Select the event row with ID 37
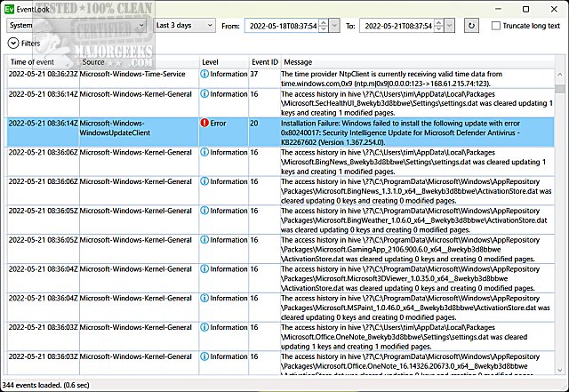Viewport: 569px width, 392px height. [281, 78]
